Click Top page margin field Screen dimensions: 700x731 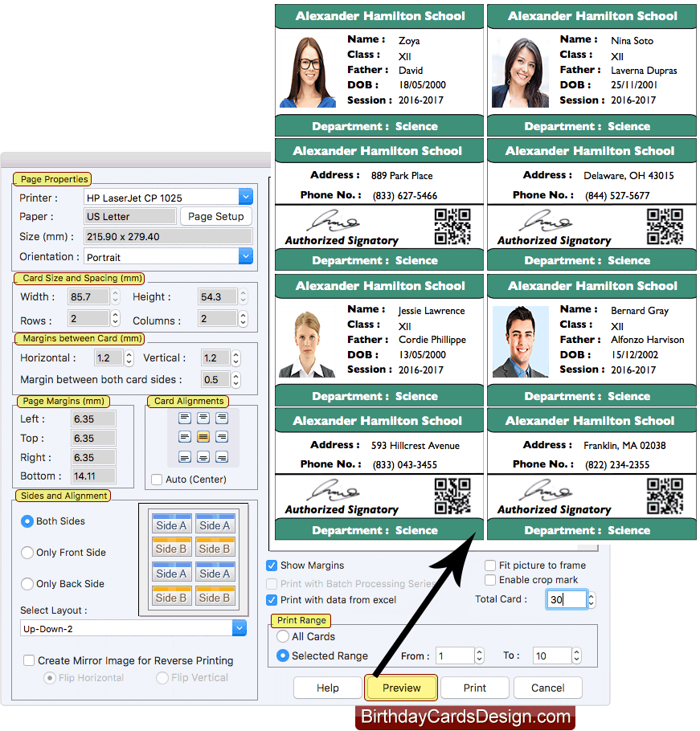coord(92,438)
